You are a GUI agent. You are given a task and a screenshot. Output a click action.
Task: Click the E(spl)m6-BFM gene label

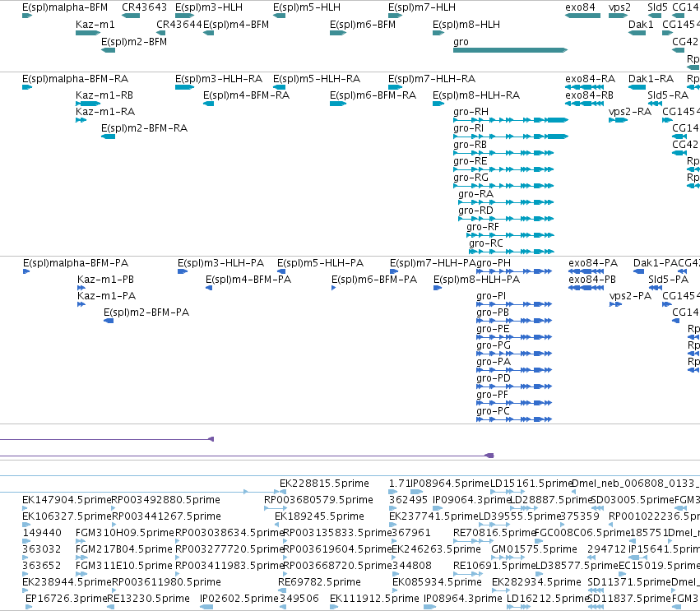(363, 25)
